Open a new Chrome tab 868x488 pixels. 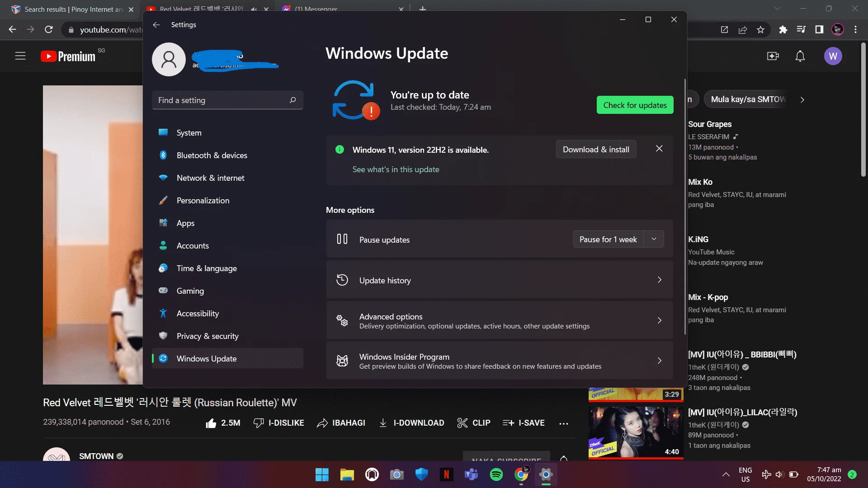pos(423,9)
